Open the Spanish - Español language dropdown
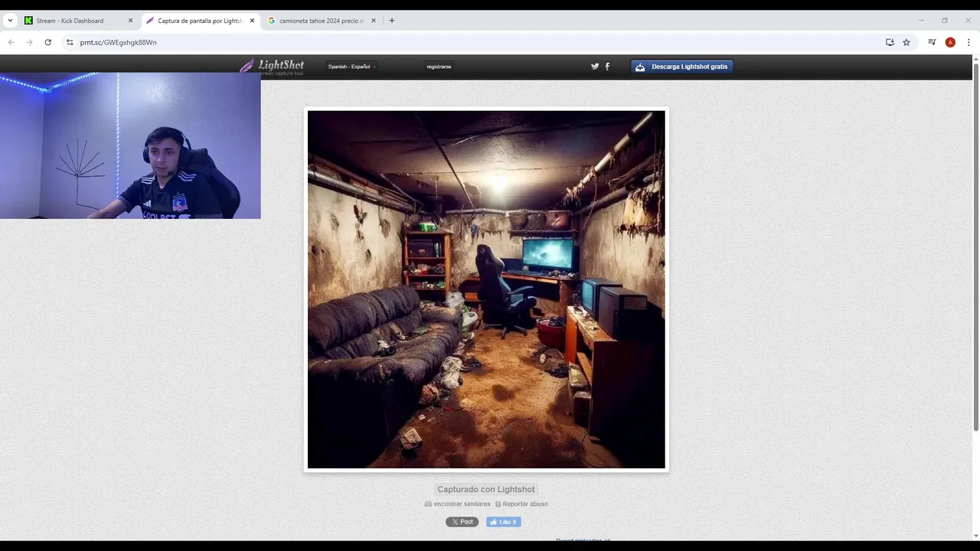980x551 pixels. [352, 67]
